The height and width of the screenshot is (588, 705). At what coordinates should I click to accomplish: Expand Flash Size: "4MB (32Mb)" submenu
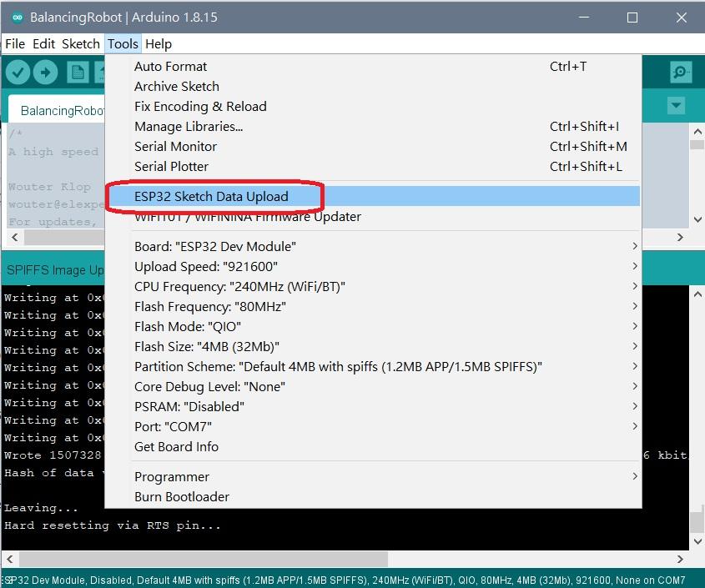[x=373, y=347]
